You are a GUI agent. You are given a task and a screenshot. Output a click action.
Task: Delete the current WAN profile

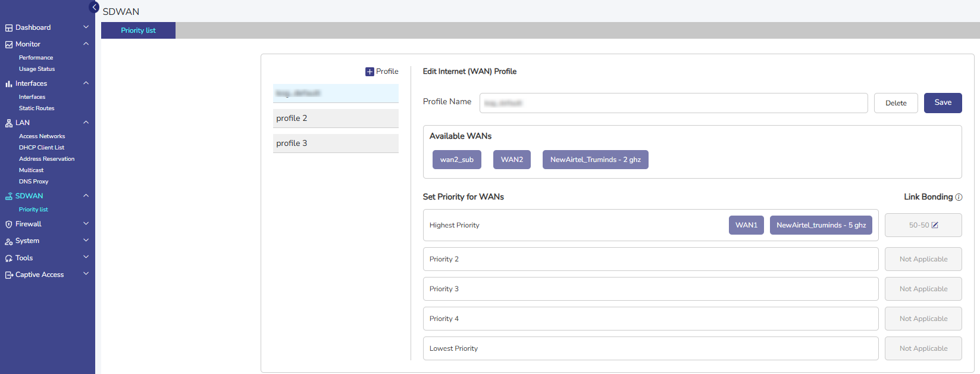[896, 103]
